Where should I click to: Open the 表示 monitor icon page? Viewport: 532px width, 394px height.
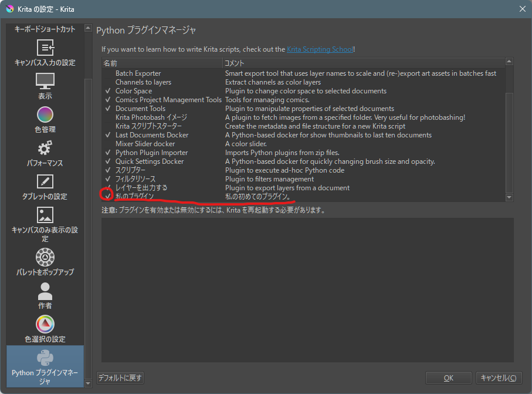45,82
